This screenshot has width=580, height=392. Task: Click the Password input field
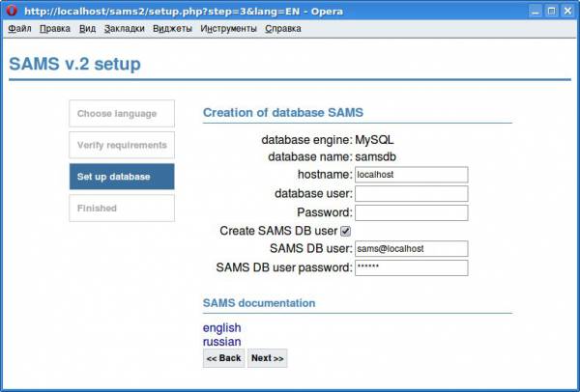(412, 212)
